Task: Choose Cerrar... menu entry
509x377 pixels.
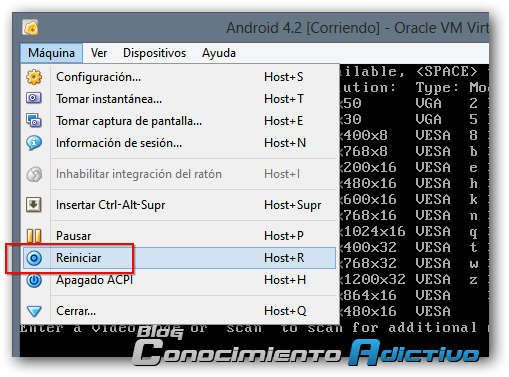Action: point(179,311)
